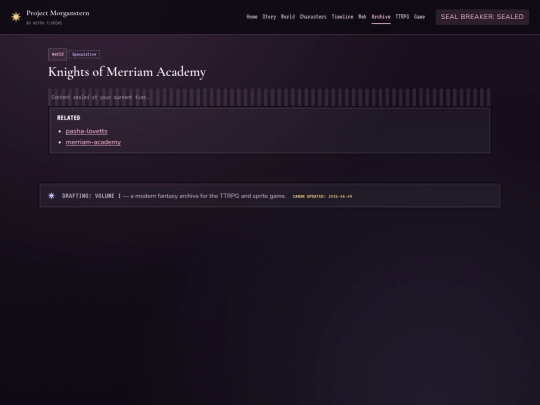The width and height of the screenshot is (540, 405).
Task: Open the TTRPG nav item
Action: pos(402,17)
